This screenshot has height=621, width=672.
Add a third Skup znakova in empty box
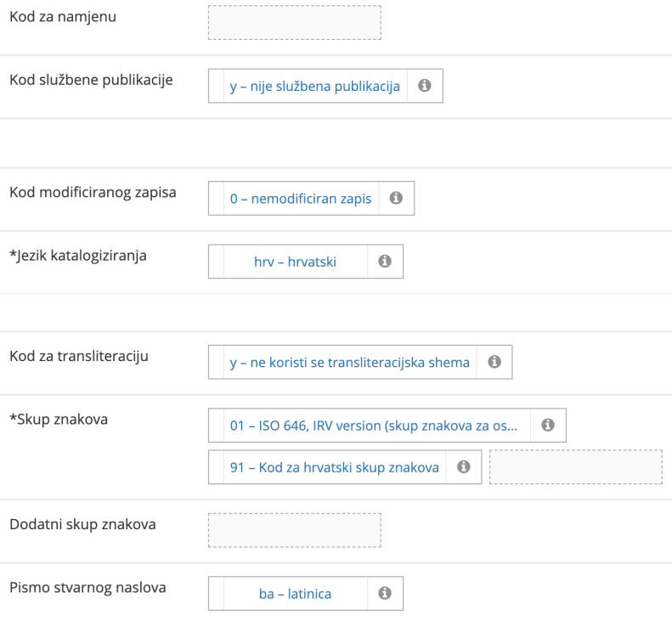576,467
